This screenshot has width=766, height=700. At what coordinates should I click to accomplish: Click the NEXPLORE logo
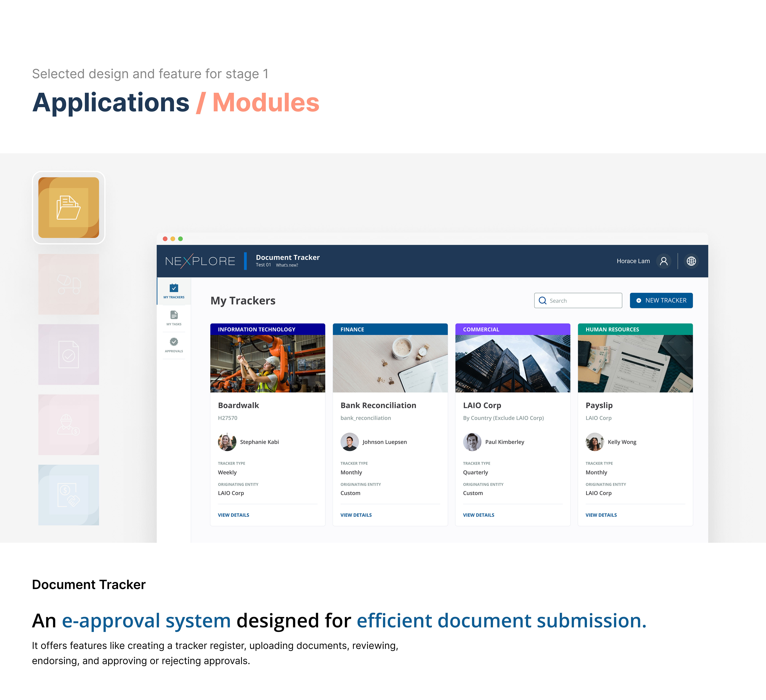point(200,261)
